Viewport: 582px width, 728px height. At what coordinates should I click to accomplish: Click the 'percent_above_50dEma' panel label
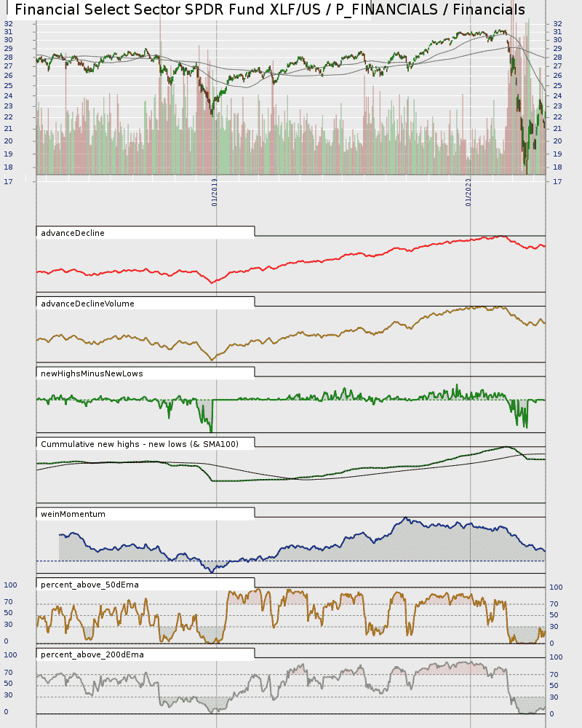point(89,585)
